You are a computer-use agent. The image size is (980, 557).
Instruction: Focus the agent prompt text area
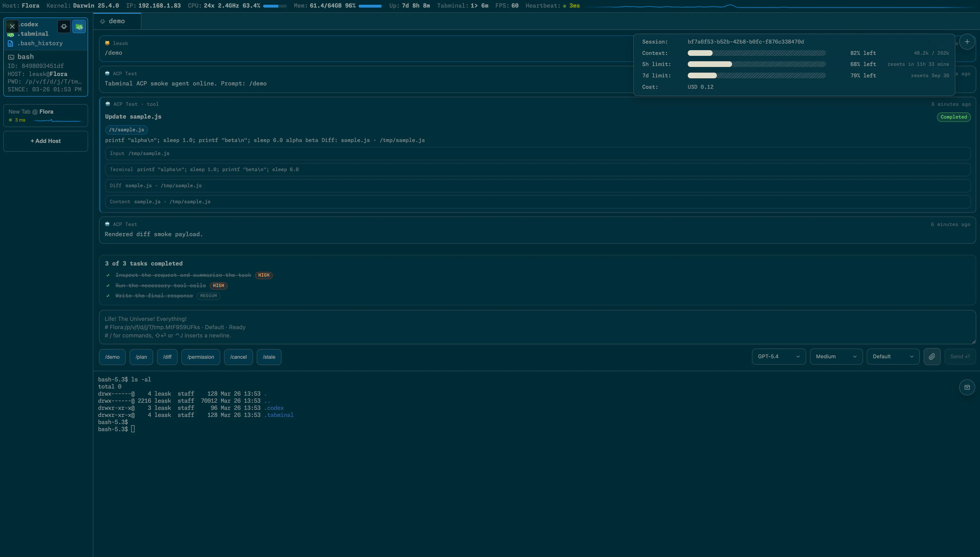click(x=537, y=327)
